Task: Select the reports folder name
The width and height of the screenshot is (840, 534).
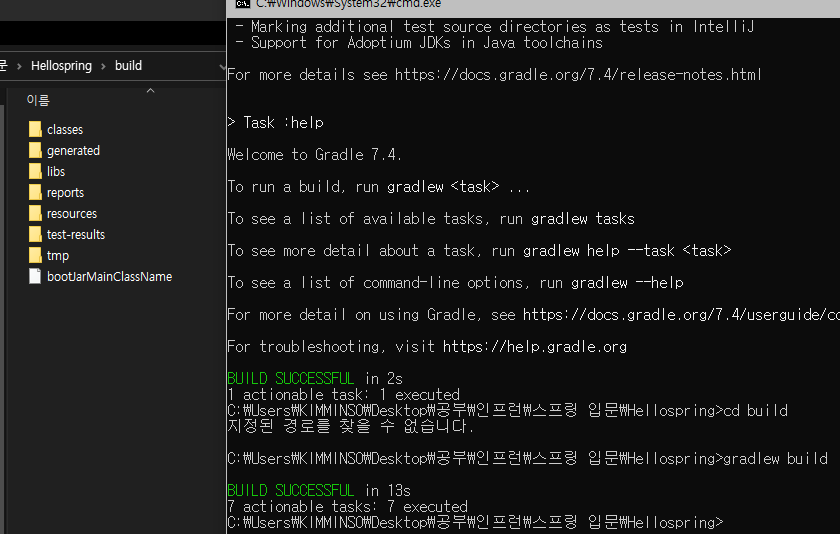Action: [x=65, y=193]
